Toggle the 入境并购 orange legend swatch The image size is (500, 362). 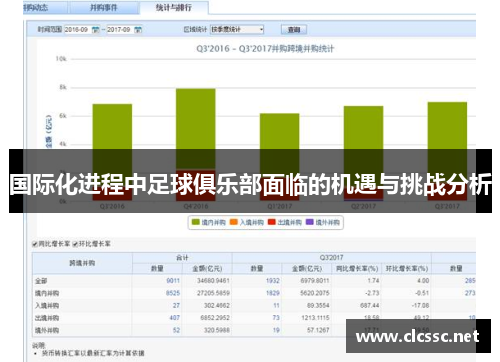coord(234,222)
